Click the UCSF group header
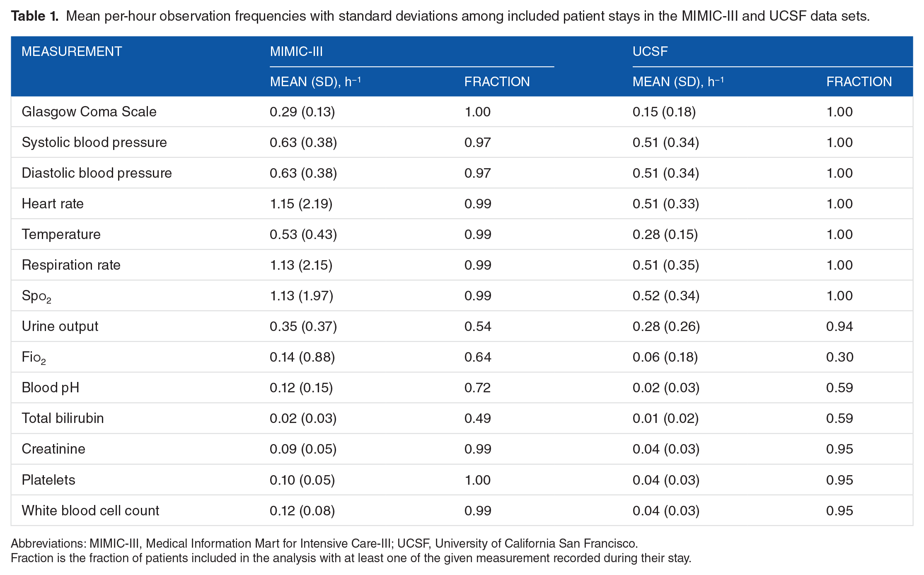 coord(650,51)
